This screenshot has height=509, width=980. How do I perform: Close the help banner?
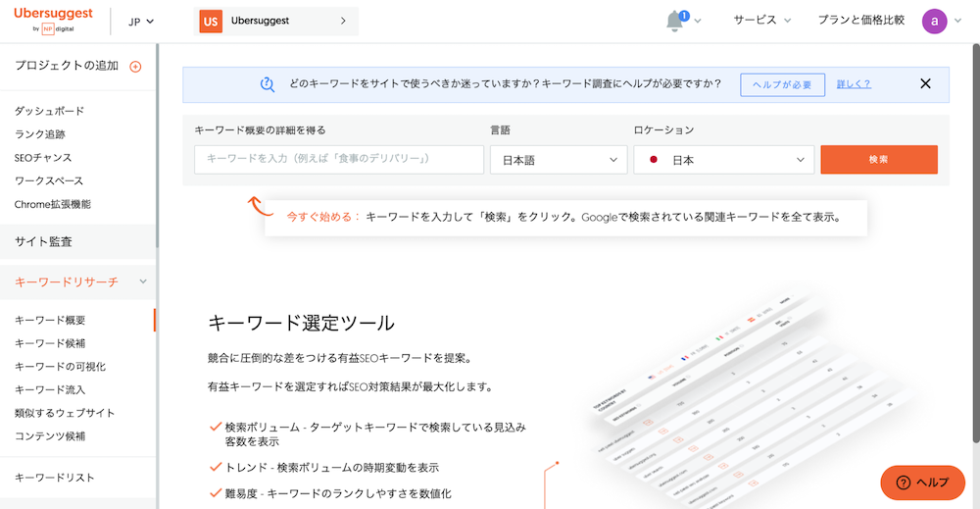coord(926,83)
